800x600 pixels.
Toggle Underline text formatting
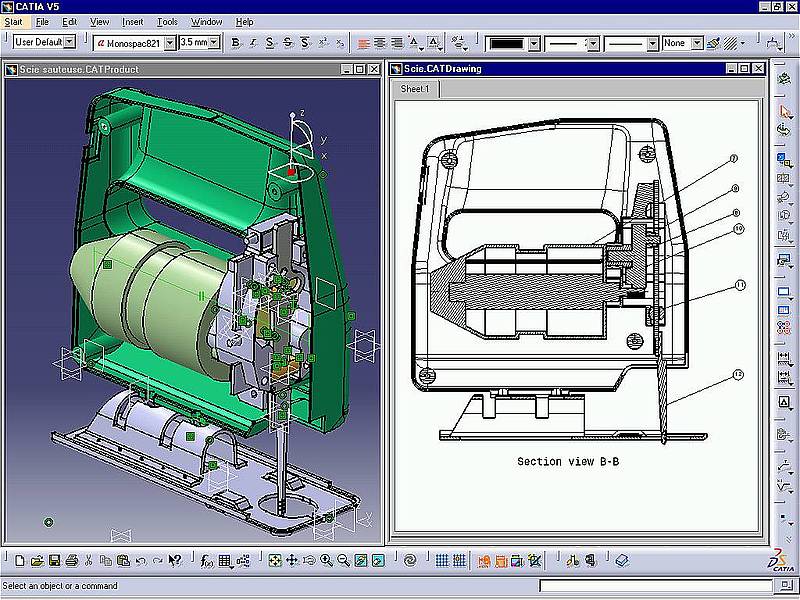270,43
